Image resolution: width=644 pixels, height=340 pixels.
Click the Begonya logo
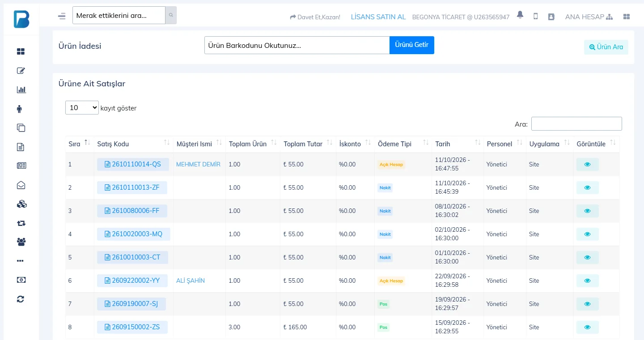coord(21,19)
